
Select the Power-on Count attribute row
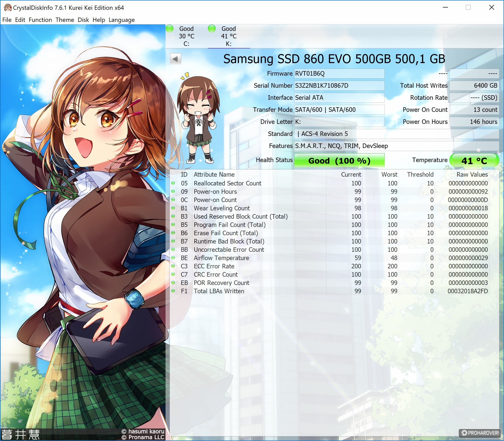[329, 200]
